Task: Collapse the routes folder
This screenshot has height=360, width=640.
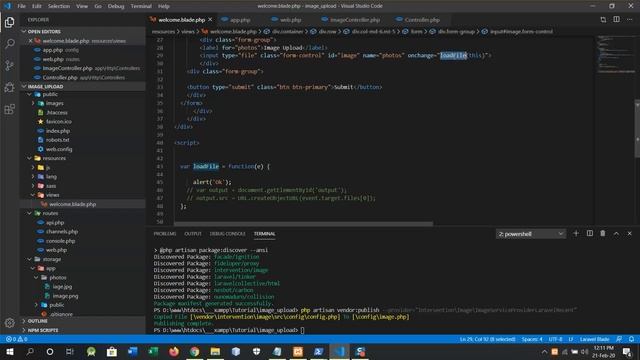Action: tap(30, 213)
